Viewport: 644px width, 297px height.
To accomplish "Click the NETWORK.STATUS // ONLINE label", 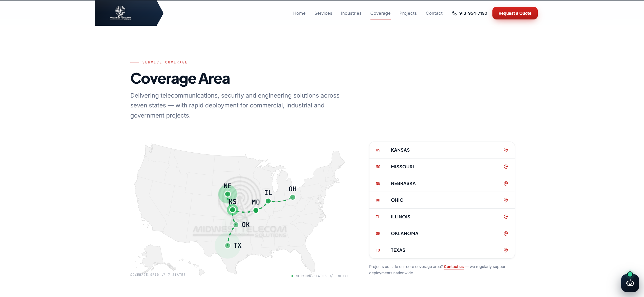I will (x=320, y=276).
